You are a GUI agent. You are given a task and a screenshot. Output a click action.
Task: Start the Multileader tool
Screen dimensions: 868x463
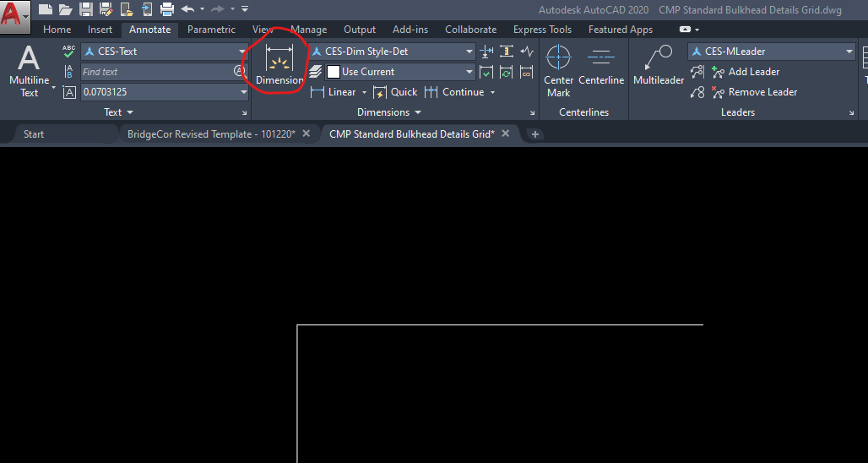coord(659,65)
